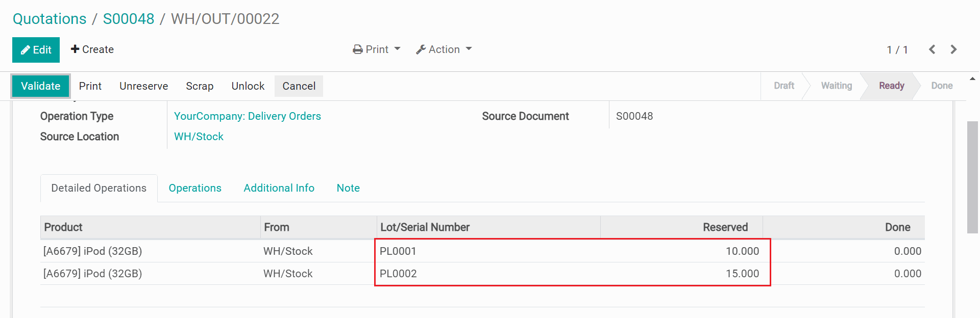The height and width of the screenshot is (318, 980).
Task: Click the next record arrow icon
Action: pyautogui.click(x=953, y=49)
